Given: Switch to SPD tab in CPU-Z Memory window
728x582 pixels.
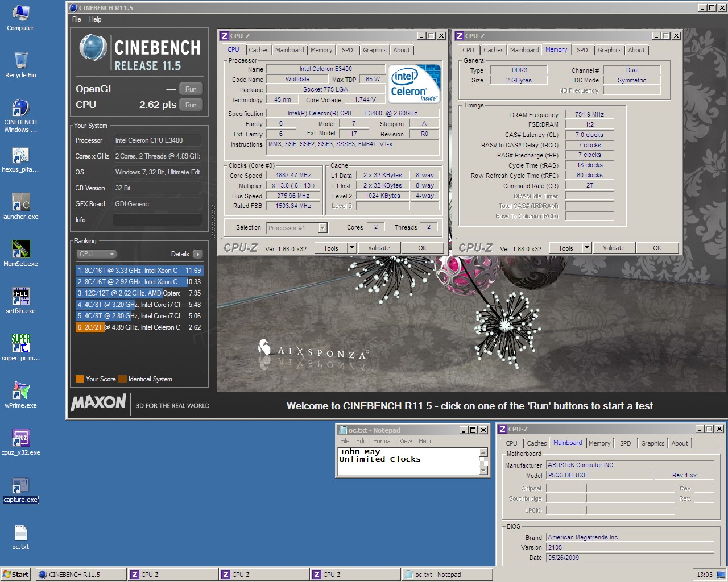Looking at the screenshot, I should pyautogui.click(x=582, y=50).
